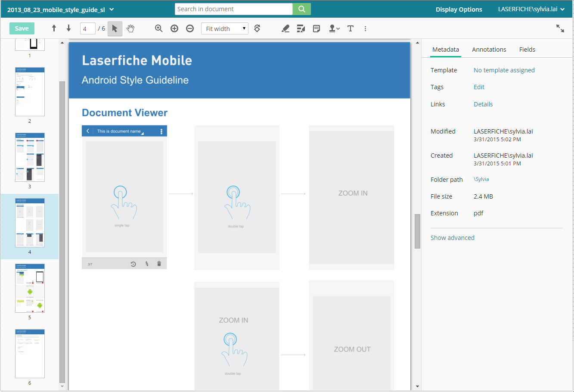Select page 1 thumbnail
This screenshot has height=392, width=574.
tap(30, 45)
